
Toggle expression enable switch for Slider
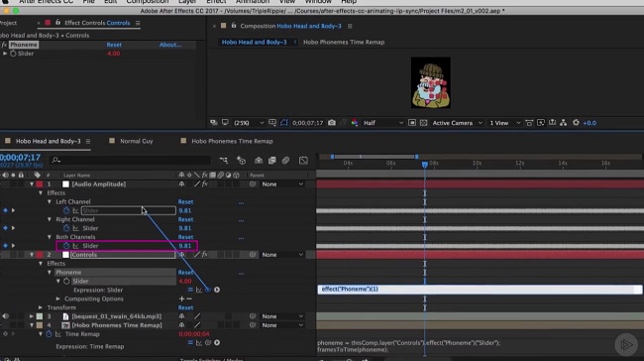pos(190,290)
